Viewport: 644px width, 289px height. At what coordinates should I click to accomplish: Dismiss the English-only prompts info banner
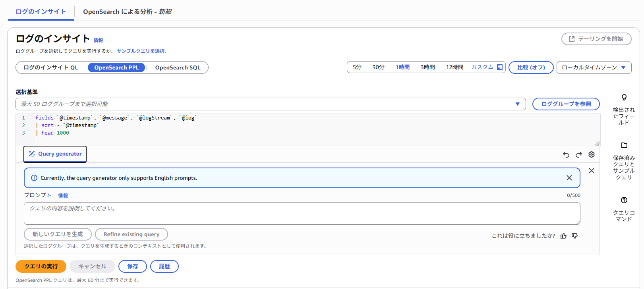(569, 178)
